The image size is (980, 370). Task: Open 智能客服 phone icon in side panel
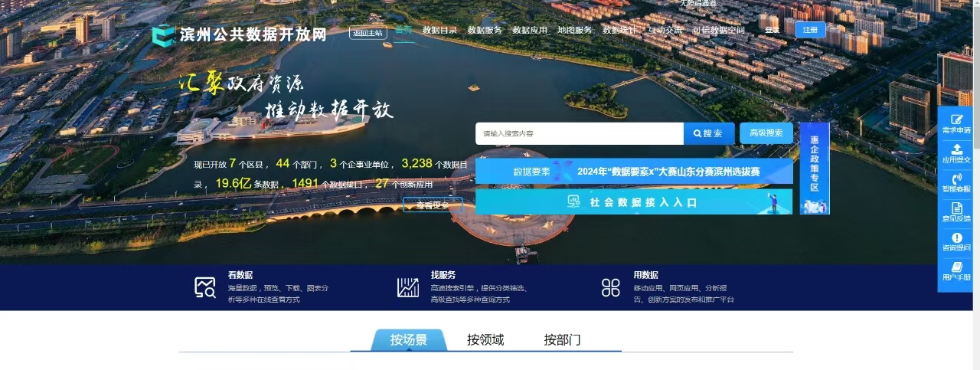point(956,178)
